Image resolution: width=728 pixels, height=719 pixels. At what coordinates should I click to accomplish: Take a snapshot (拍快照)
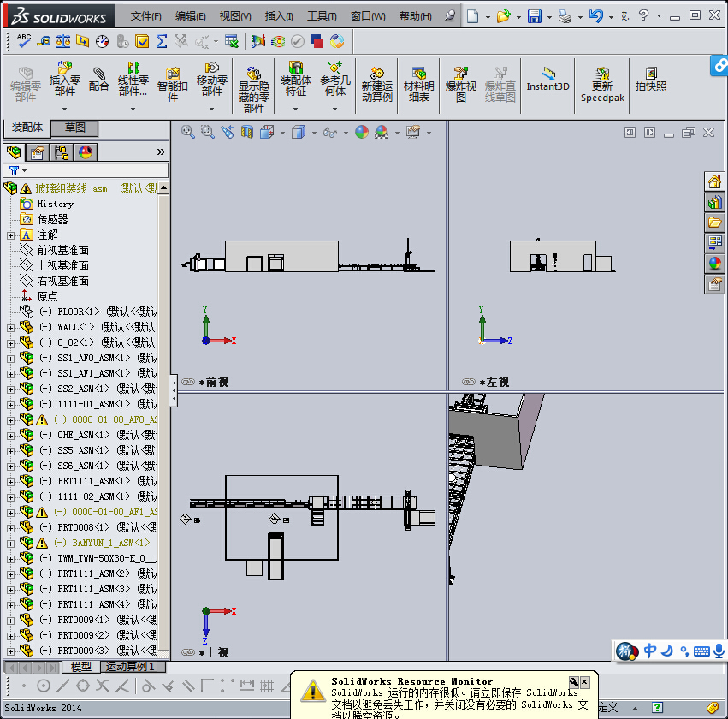pos(651,79)
